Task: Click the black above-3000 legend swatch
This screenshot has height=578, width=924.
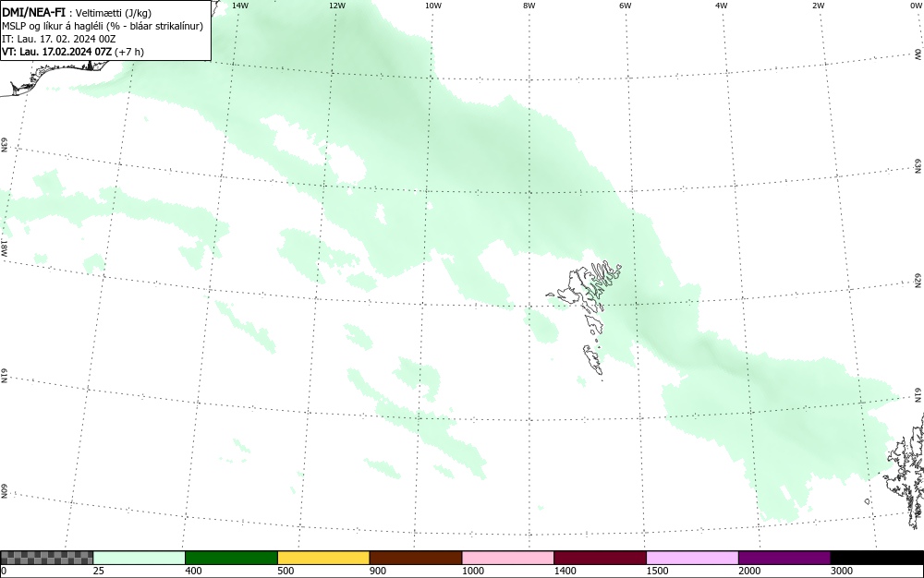Action: tap(877, 558)
